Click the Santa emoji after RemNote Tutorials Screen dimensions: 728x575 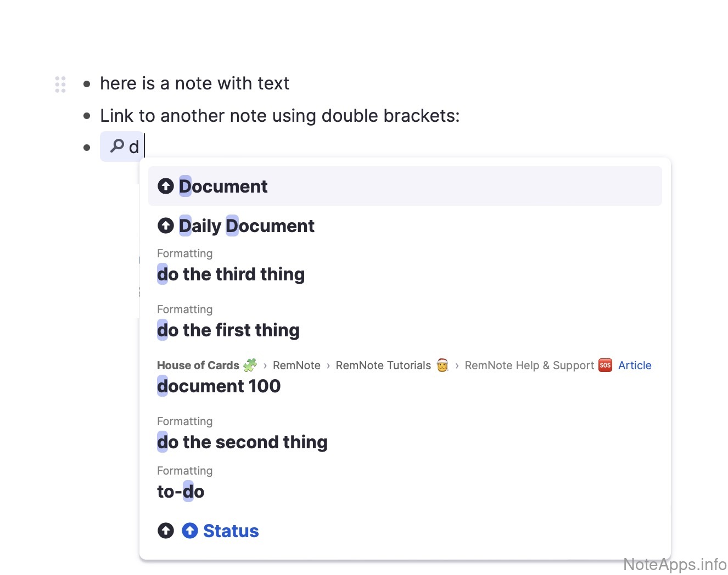click(x=443, y=365)
